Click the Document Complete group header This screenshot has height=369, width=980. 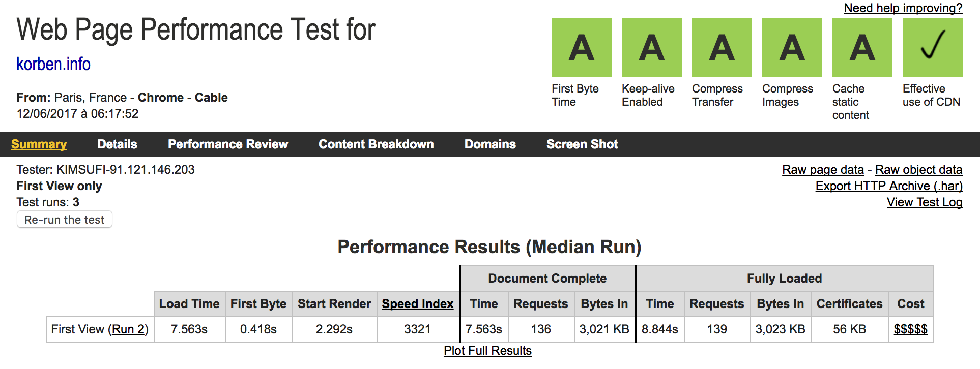tap(547, 279)
